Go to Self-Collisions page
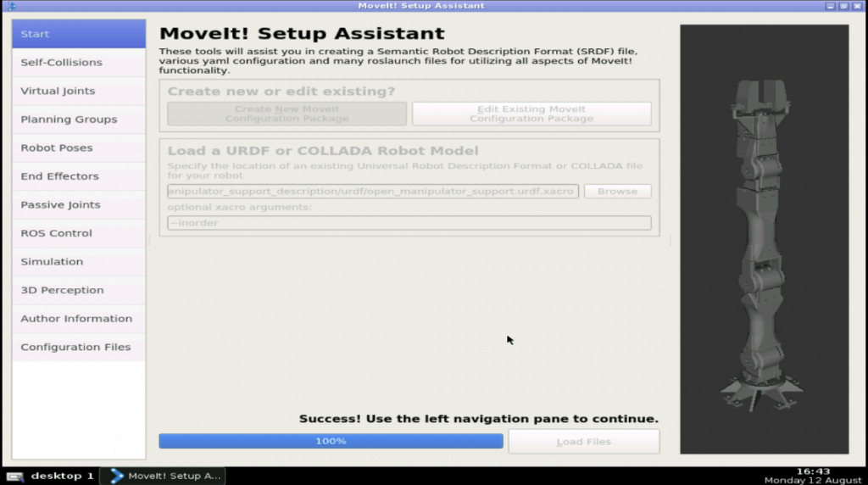 click(x=79, y=63)
